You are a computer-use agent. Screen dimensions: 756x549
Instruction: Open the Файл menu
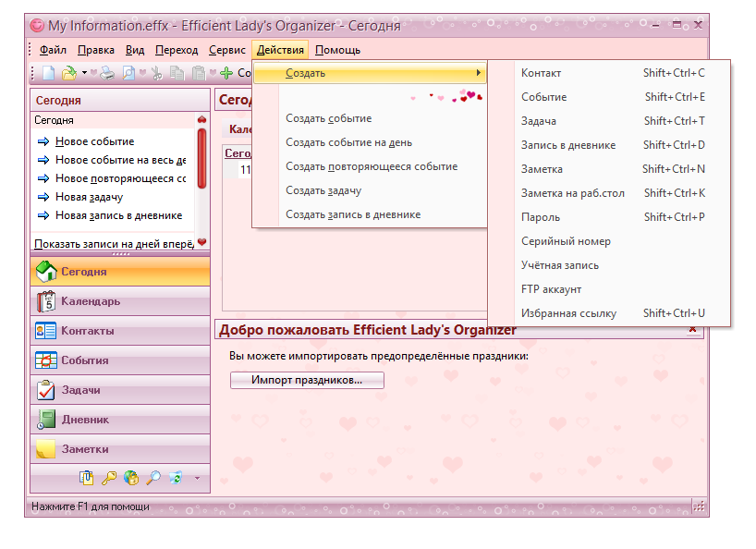[x=53, y=50]
